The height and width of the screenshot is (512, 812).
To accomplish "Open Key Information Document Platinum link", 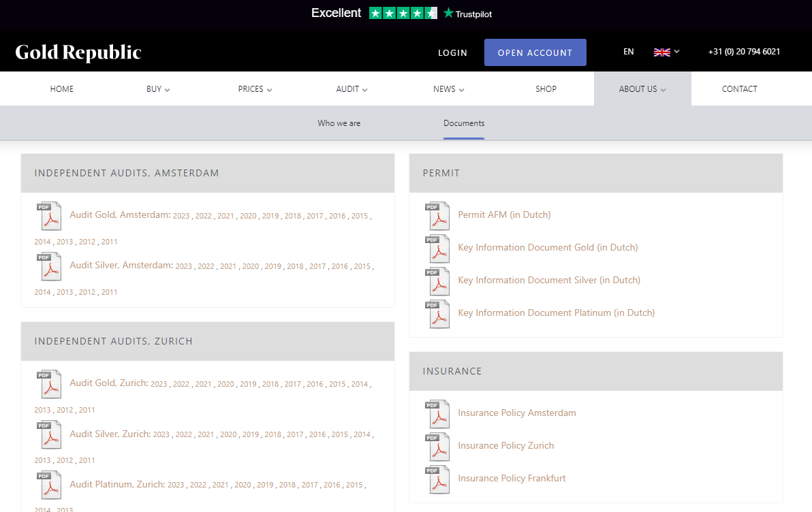I will coord(556,313).
